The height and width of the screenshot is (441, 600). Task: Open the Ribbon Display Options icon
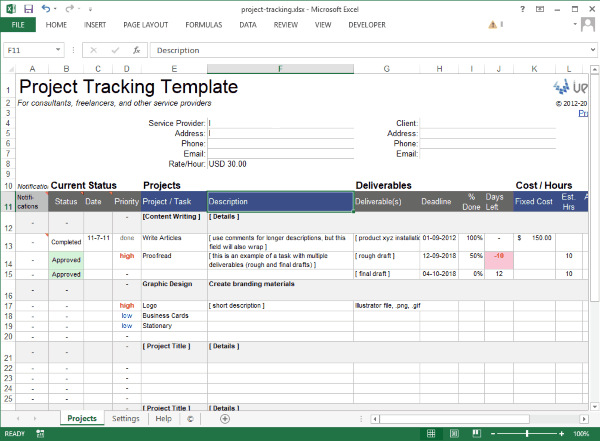540,9
